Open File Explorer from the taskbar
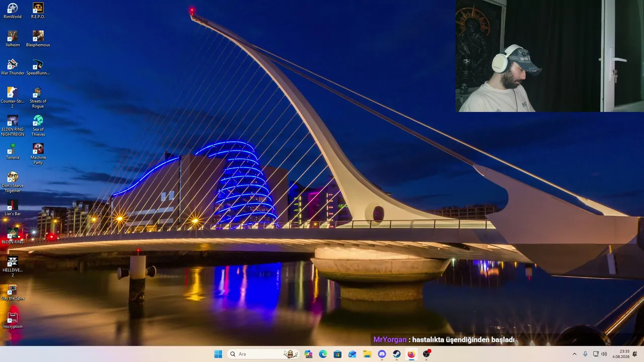 coord(367,354)
